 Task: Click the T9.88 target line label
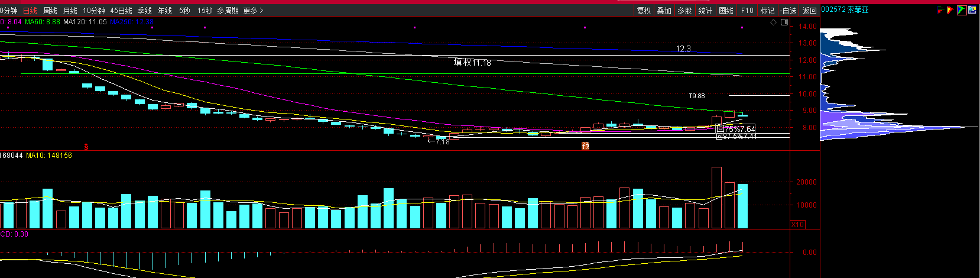click(697, 96)
